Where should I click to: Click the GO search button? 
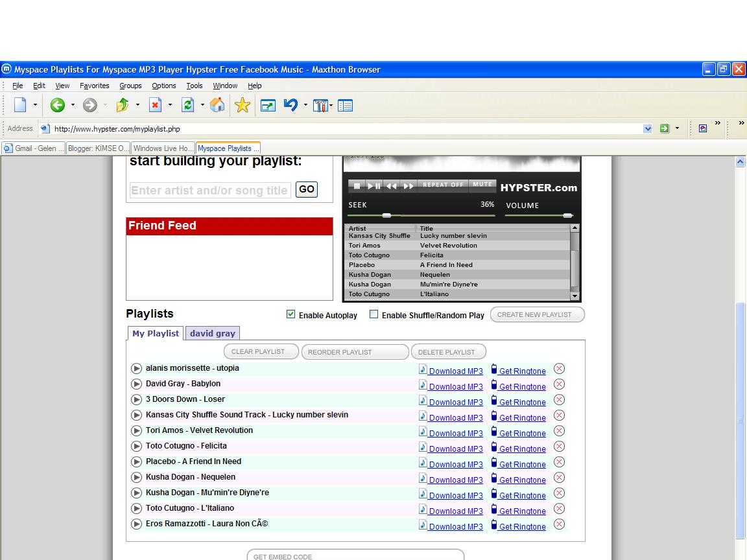pos(306,189)
